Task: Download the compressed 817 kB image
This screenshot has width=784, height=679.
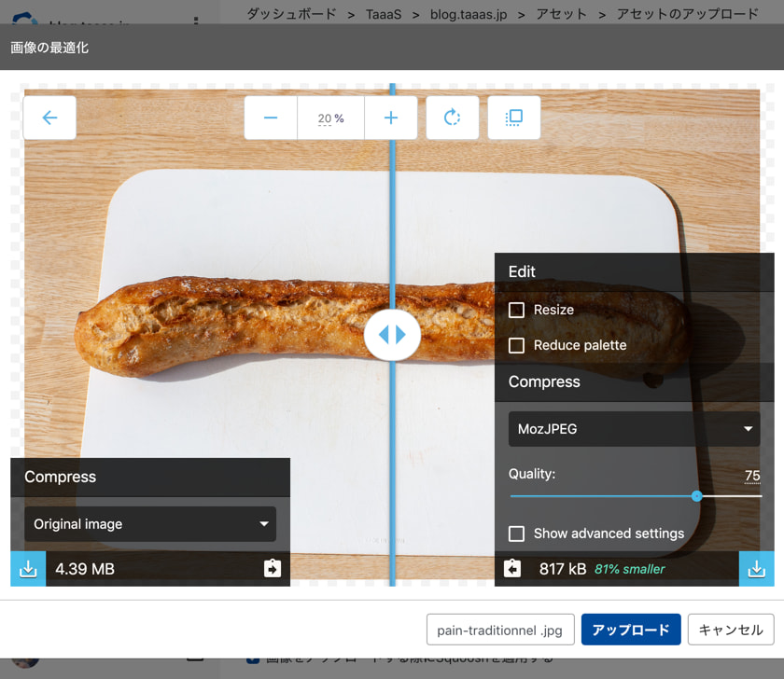Action: (x=756, y=569)
